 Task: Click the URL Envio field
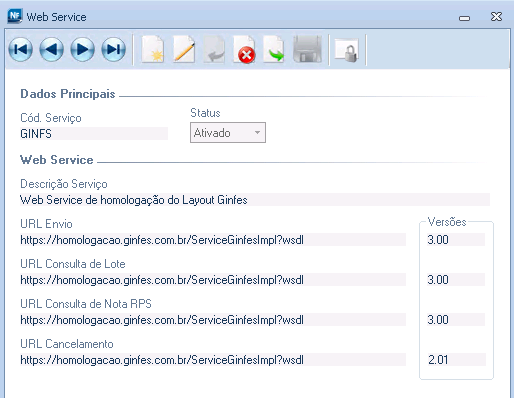tap(213, 240)
